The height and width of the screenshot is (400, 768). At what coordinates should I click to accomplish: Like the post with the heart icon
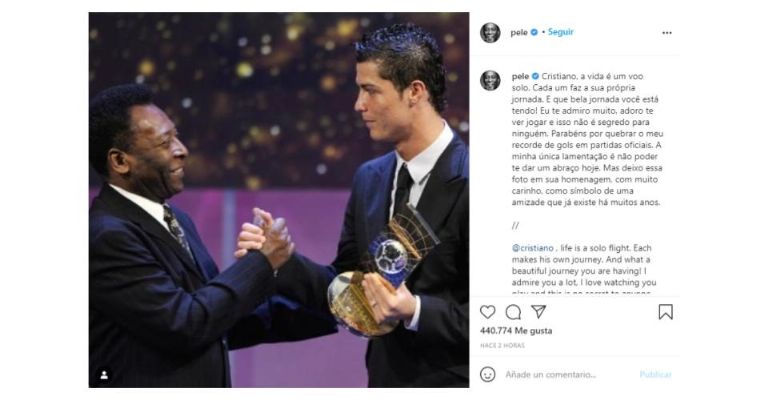(x=487, y=312)
